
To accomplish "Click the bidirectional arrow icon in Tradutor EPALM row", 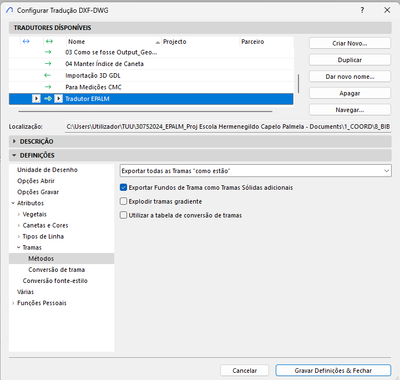I will coord(48,99).
